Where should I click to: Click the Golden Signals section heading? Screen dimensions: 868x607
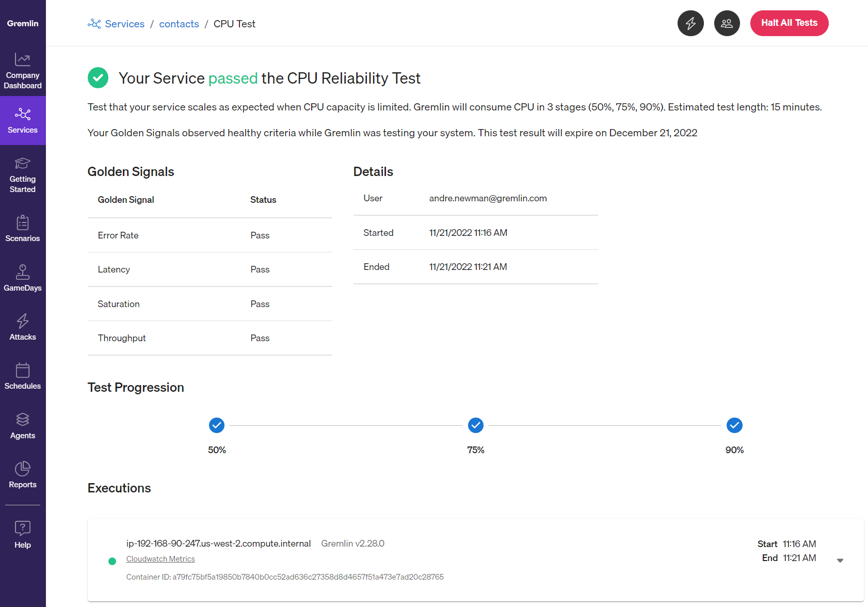(131, 172)
